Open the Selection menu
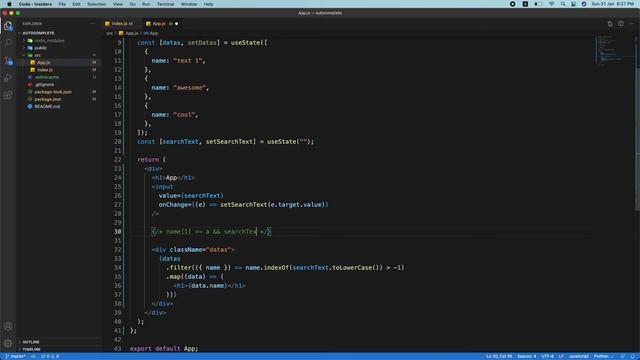Image resolution: width=640 pixels, height=360 pixels. tap(96, 4)
